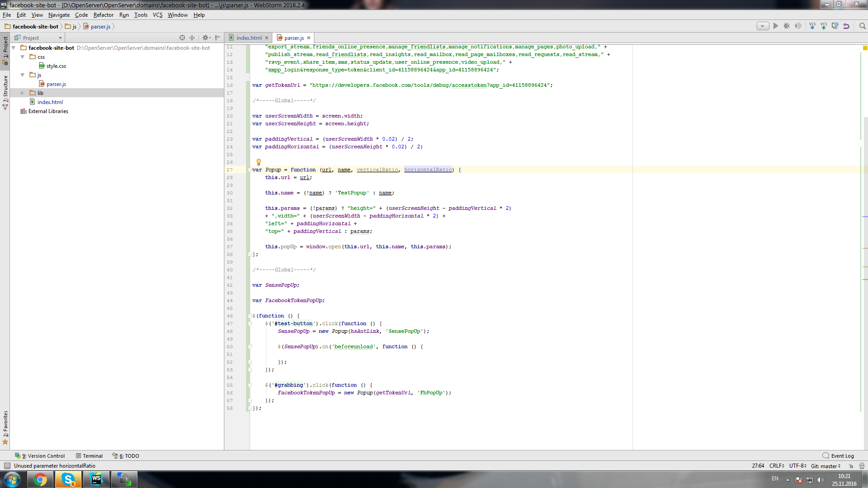Update project via VCS blue arrow icon
This screenshot has height=488, width=868.
click(x=812, y=26)
